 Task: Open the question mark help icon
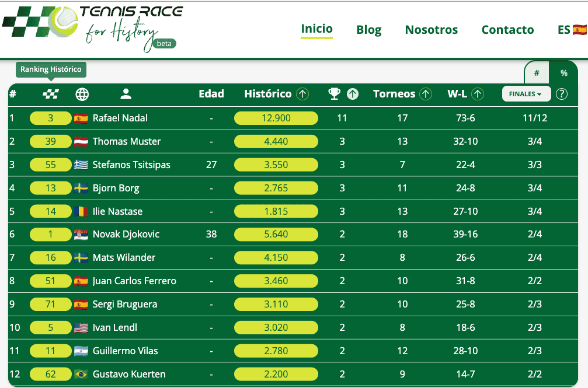[x=562, y=94]
